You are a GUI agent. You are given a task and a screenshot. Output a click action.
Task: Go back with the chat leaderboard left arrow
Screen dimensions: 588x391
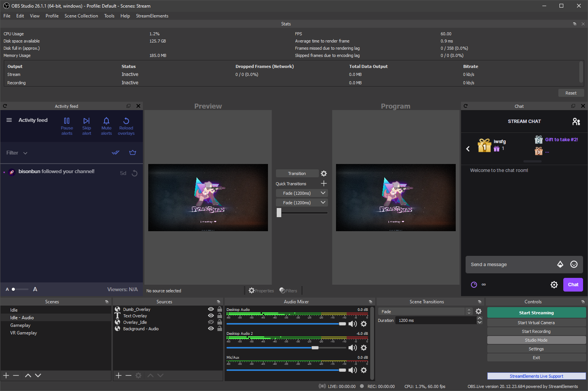click(468, 148)
